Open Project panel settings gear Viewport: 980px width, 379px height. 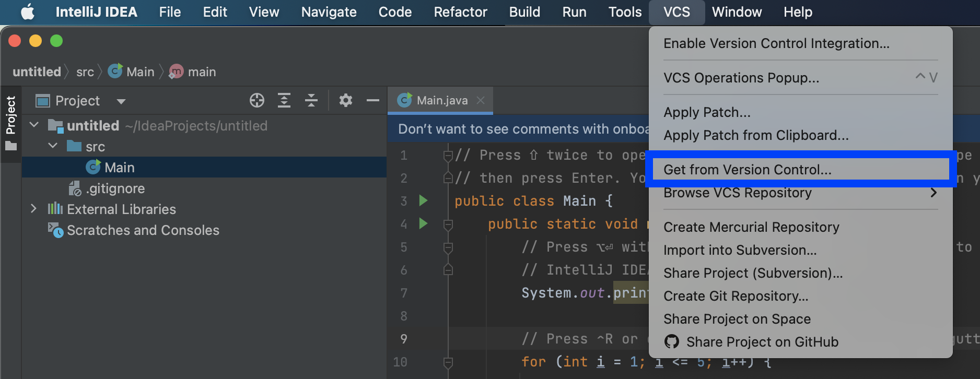pos(346,100)
